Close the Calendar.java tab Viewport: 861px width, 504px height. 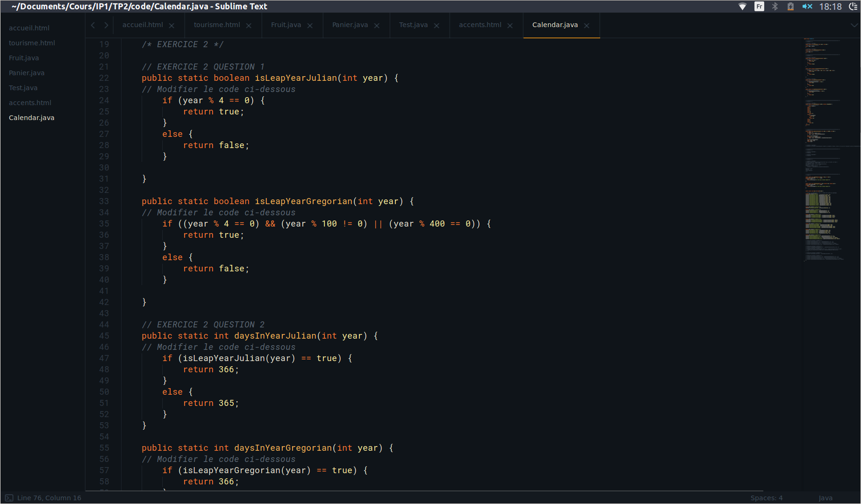[x=587, y=26]
